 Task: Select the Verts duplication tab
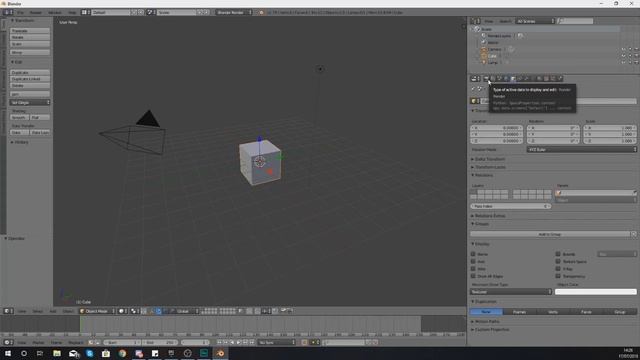tap(553, 311)
